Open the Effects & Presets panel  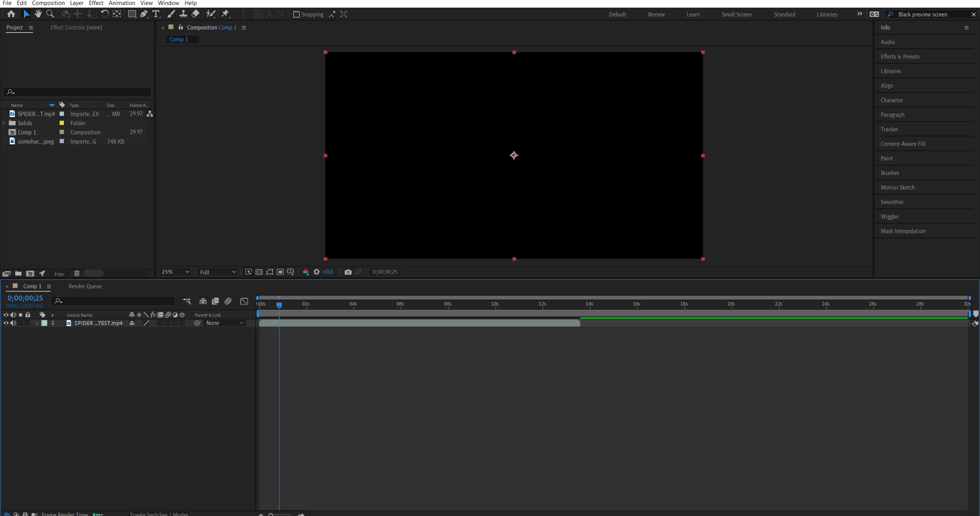pyautogui.click(x=900, y=57)
